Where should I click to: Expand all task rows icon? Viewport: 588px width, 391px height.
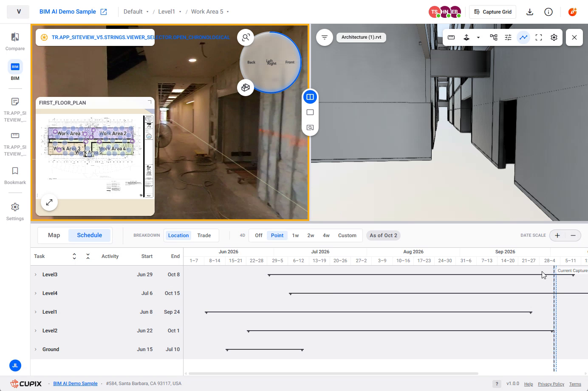pos(74,256)
